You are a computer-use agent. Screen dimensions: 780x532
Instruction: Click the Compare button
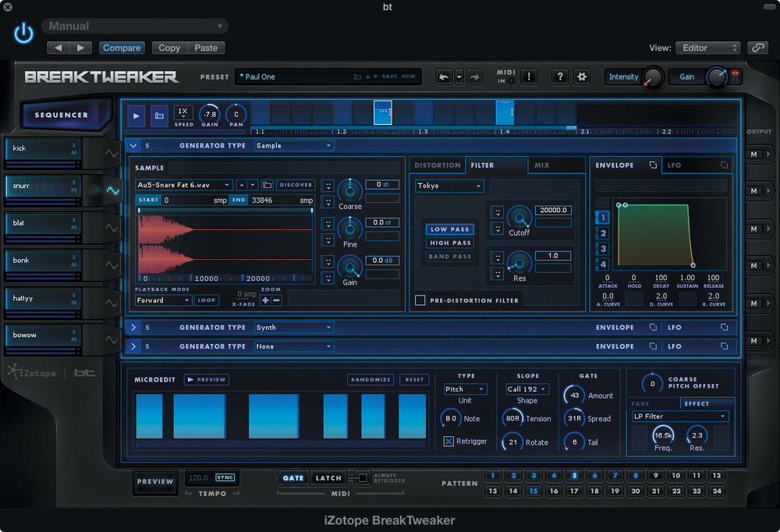point(122,48)
